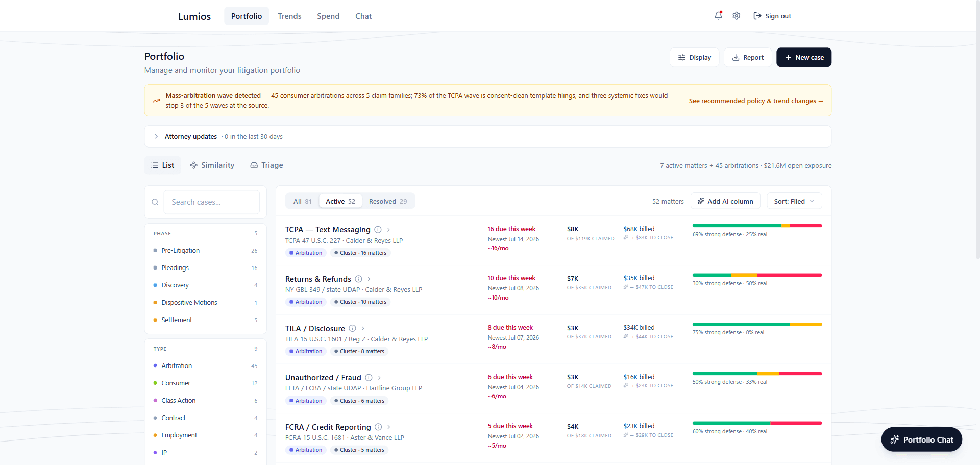Click the Sign out arrow icon
The width and height of the screenshot is (980, 465).
757,16
